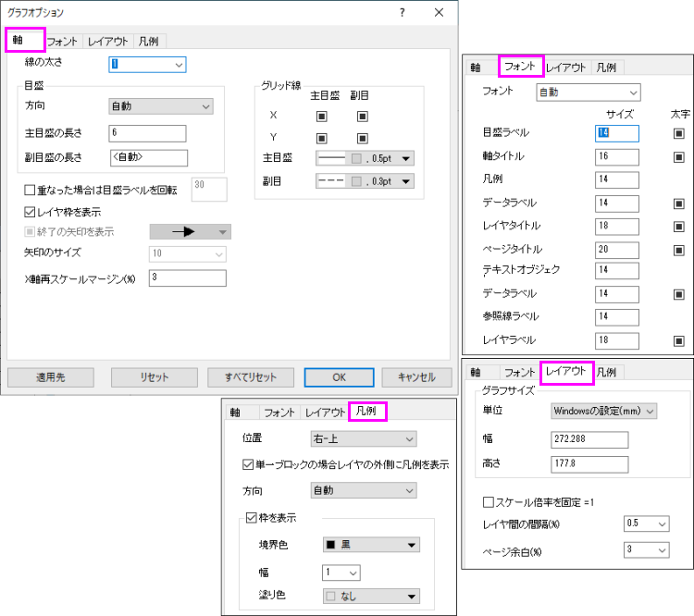Enable 重なった場合は目盛ラベルを回転 checkbox
694x616 pixels.
point(30,191)
